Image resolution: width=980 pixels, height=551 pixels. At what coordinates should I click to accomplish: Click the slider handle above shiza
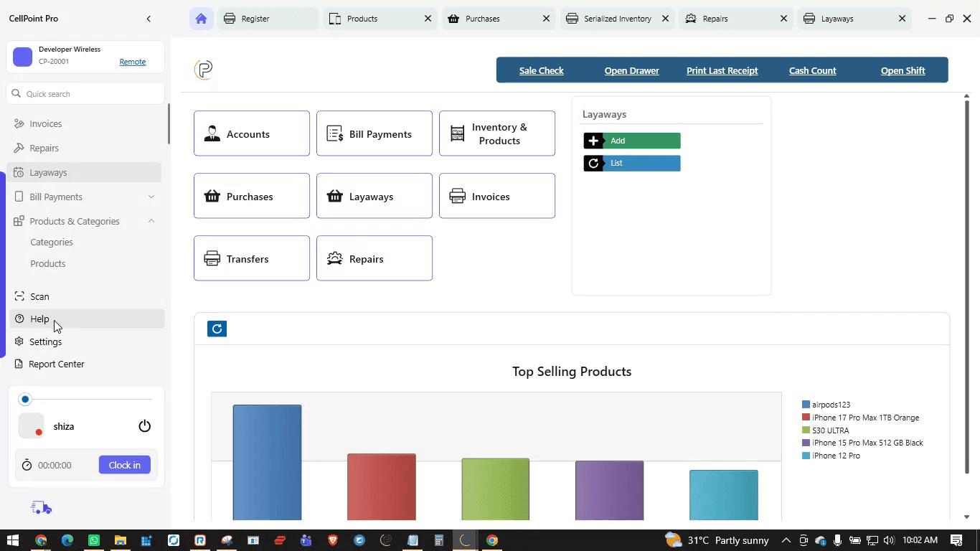[25, 399]
